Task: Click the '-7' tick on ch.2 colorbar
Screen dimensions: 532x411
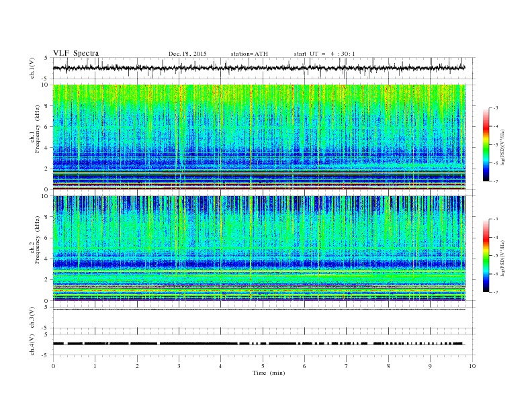Action: (496, 292)
